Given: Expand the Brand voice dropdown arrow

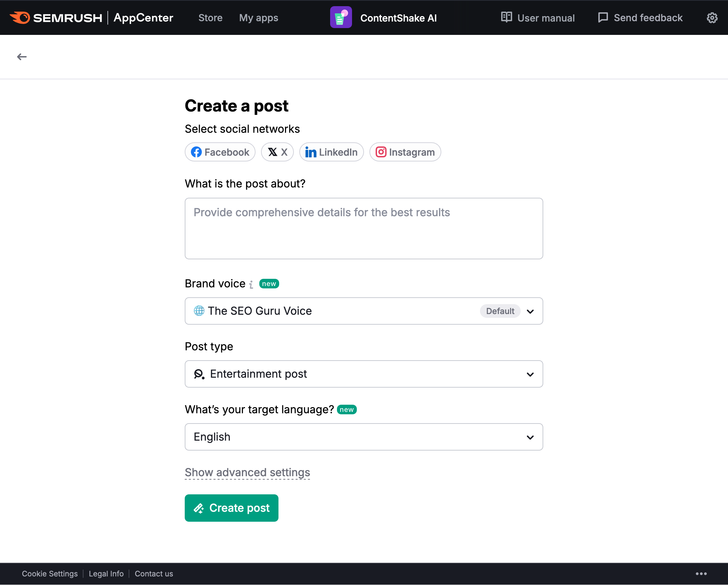Looking at the screenshot, I should click(530, 311).
